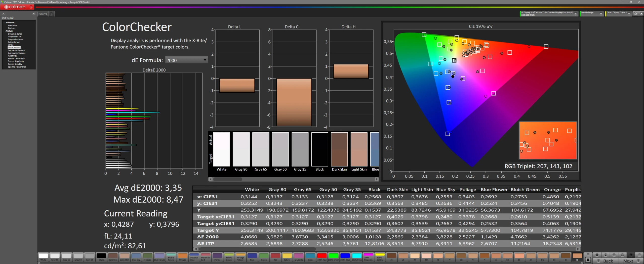Click the continuous read infinity icon
Viewport: 644px width, 264px height.
(x=622, y=255)
